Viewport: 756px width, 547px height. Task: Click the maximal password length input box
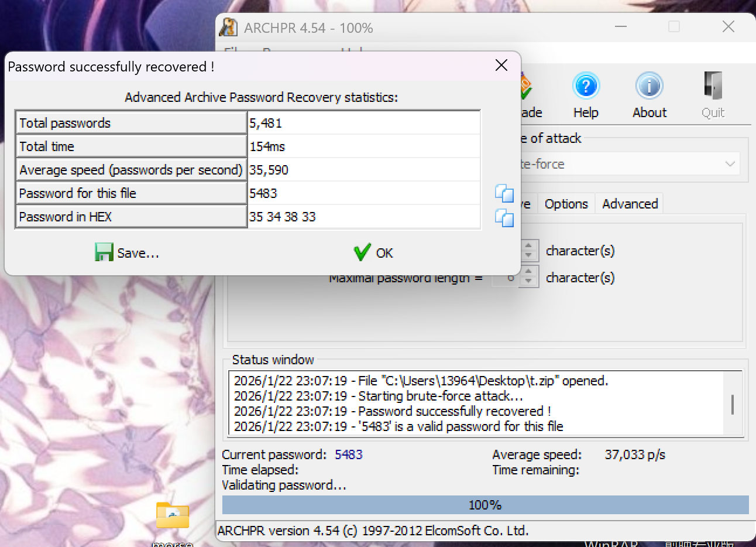[x=507, y=278]
